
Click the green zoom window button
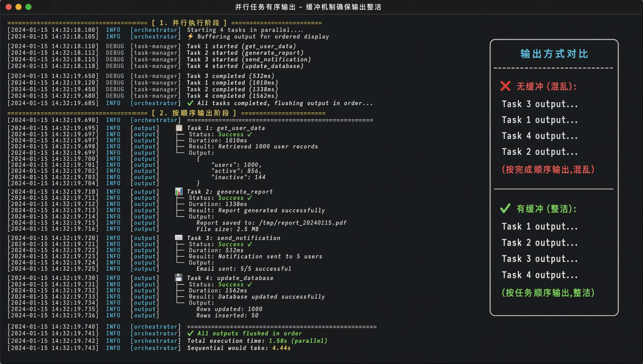click(x=28, y=7)
